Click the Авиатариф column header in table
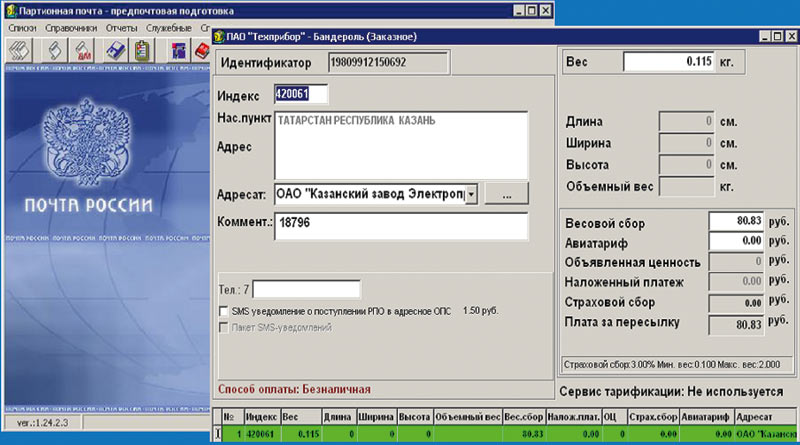Image resolution: width=800 pixels, height=445 pixels. 706,417
